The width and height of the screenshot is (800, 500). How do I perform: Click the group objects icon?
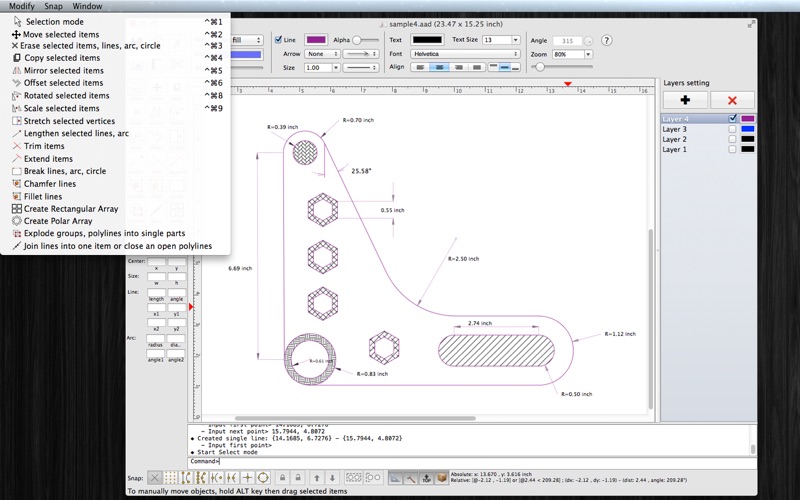pyautogui.click(x=354, y=478)
